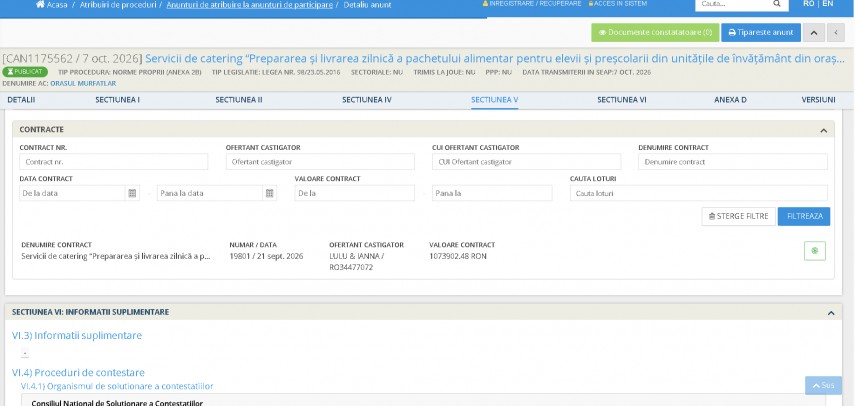View contract details green eye icon

[815, 251]
